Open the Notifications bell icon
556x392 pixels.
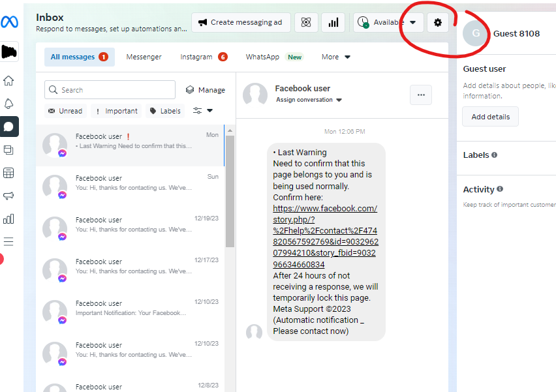pos(8,104)
